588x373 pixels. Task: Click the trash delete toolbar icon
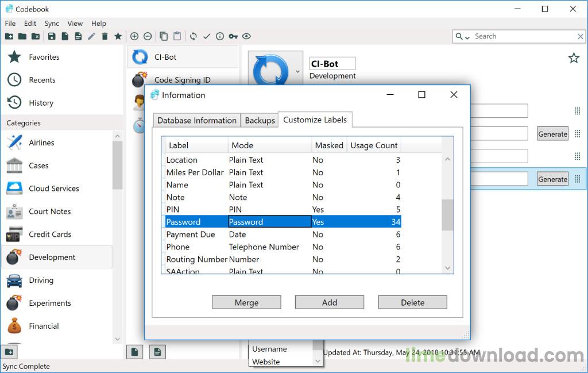click(x=105, y=36)
